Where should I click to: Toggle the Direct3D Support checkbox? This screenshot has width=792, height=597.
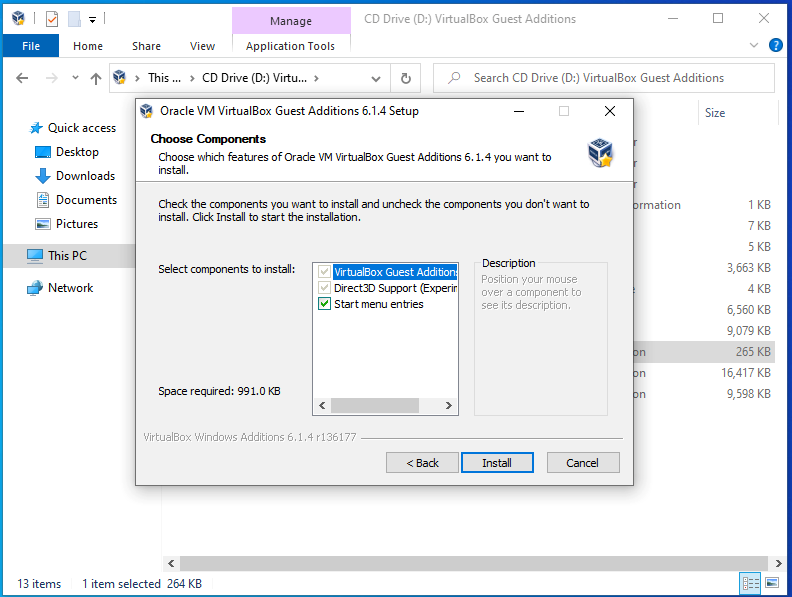324,288
